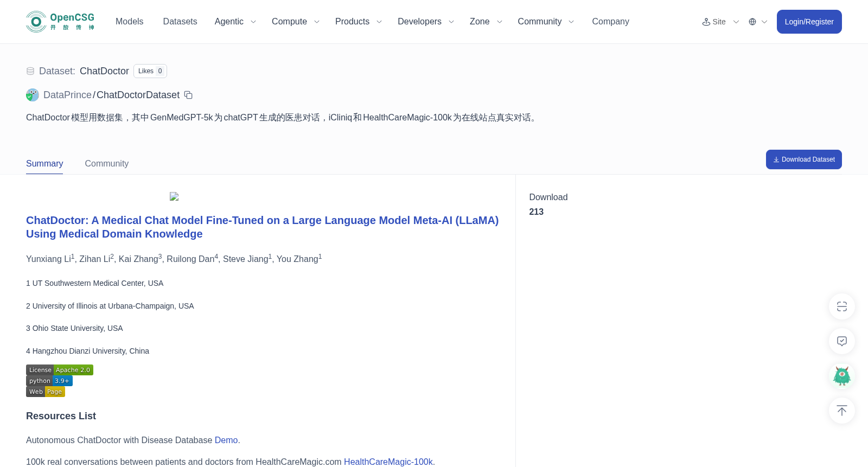Open the green monster assistant mascot

click(x=842, y=376)
